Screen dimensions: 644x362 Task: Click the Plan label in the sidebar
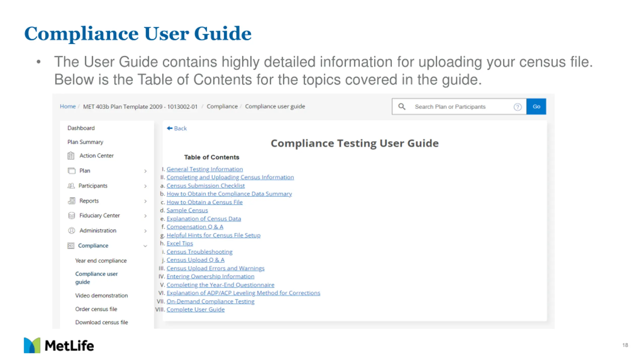[85, 171]
